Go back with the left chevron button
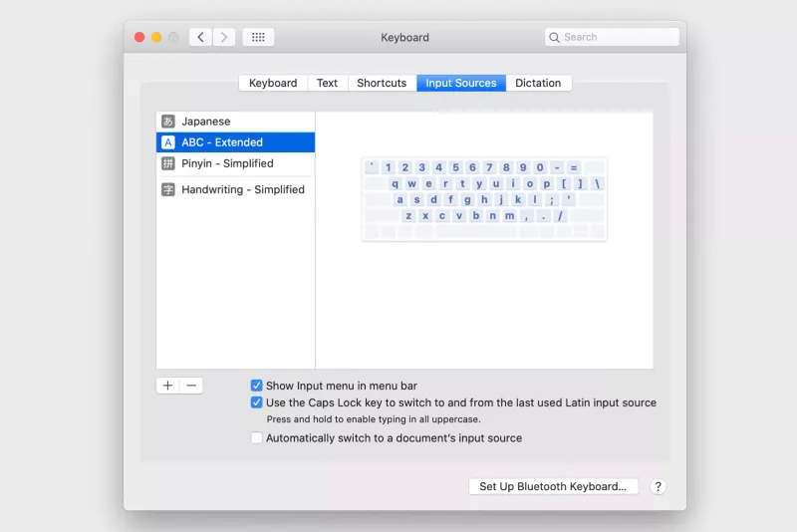 201,37
